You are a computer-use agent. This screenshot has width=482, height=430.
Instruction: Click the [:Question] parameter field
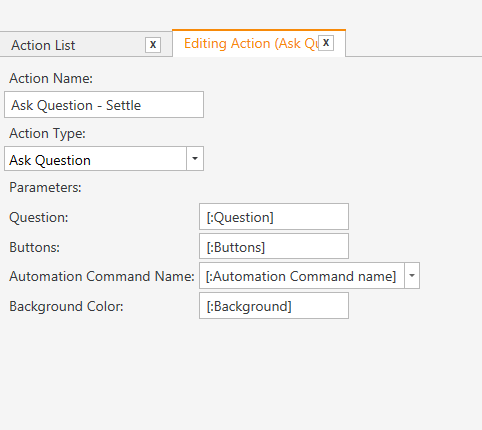point(274,217)
